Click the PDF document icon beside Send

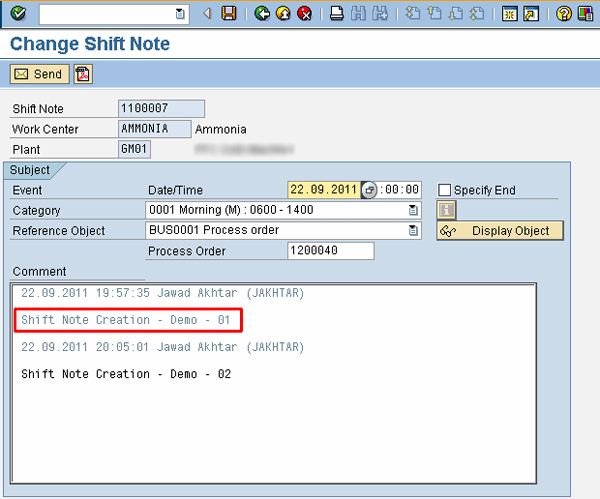83,74
